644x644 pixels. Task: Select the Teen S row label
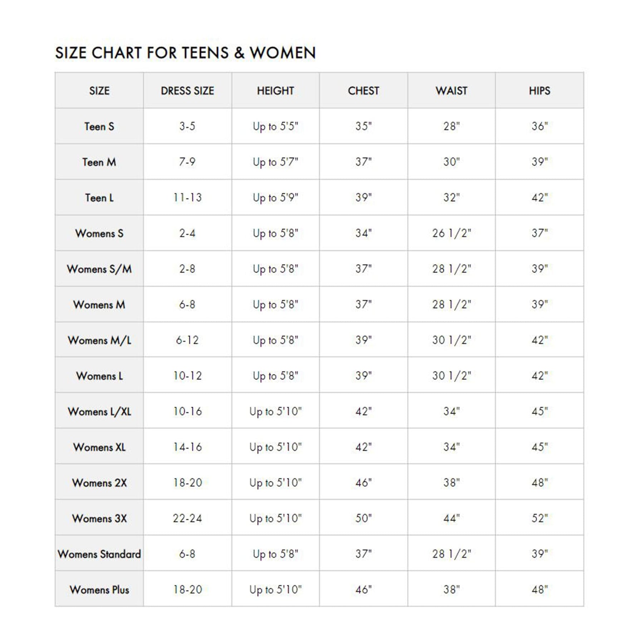coord(99,126)
